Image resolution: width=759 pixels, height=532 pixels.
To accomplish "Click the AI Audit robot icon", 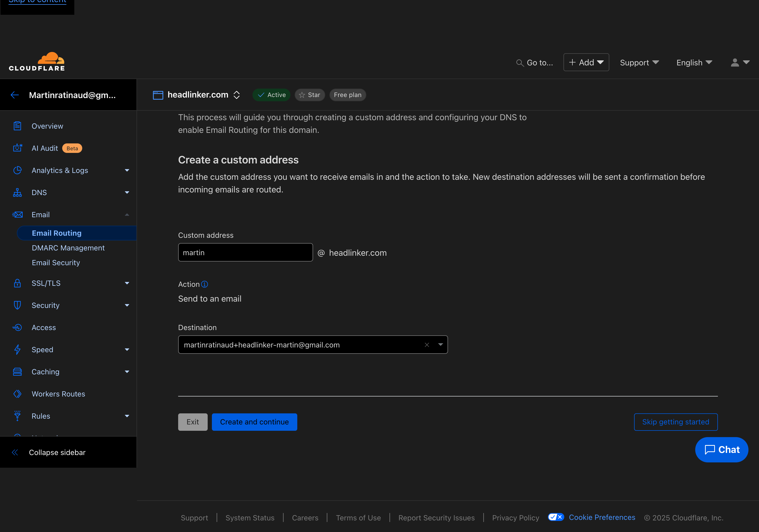I will 17,148.
